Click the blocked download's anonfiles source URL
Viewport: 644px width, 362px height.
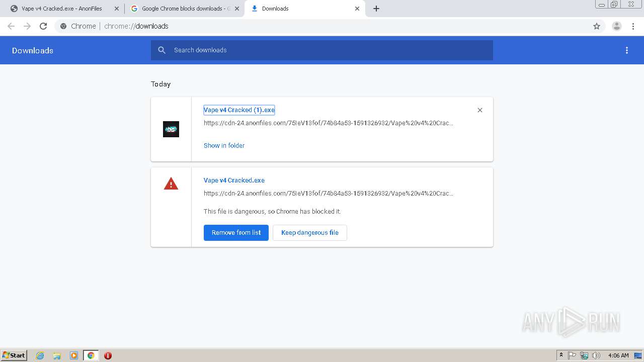(329, 194)
